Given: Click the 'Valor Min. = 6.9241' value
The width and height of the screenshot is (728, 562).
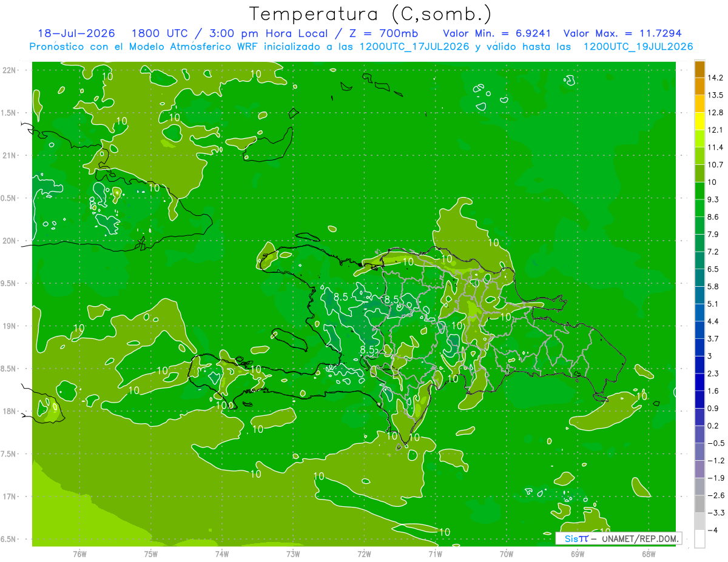Looking at the screenshot, I should point(497,33).
